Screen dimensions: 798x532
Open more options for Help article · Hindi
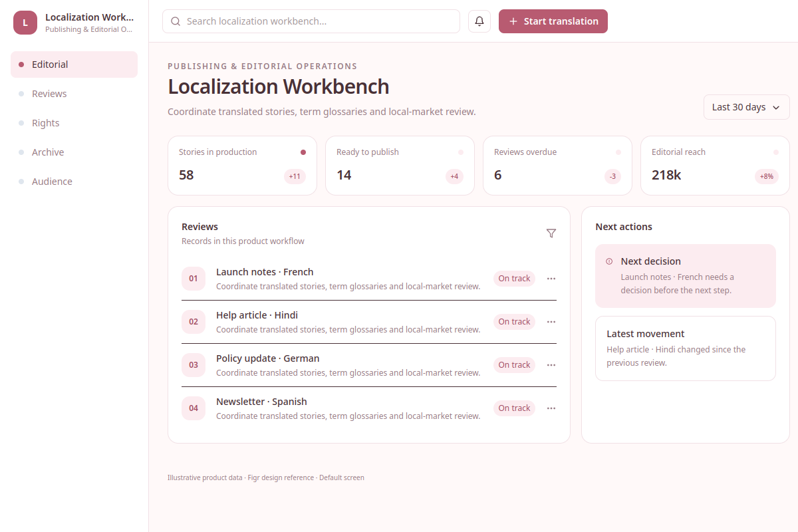[x=551, y=322]
